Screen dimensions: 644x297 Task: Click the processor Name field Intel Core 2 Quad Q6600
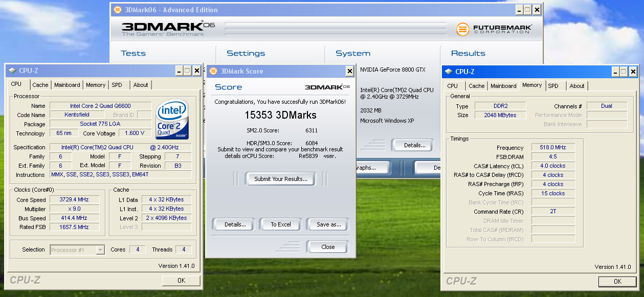(x=100, y=106)
